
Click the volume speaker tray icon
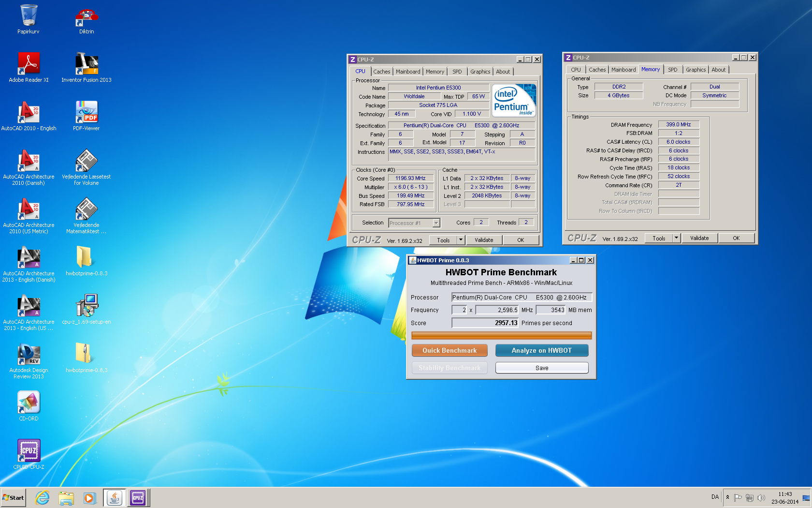pyautogui.click(x=761, y=498)
